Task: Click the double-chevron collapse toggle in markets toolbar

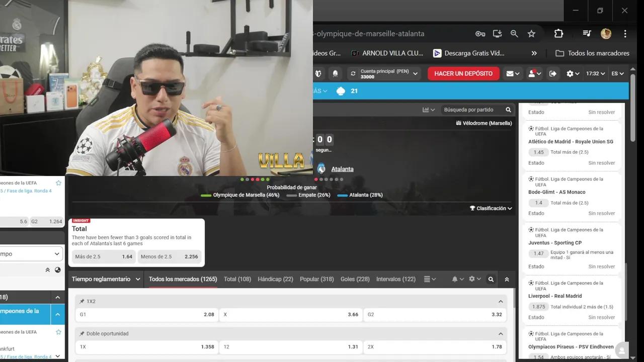Action: [507, 279]
